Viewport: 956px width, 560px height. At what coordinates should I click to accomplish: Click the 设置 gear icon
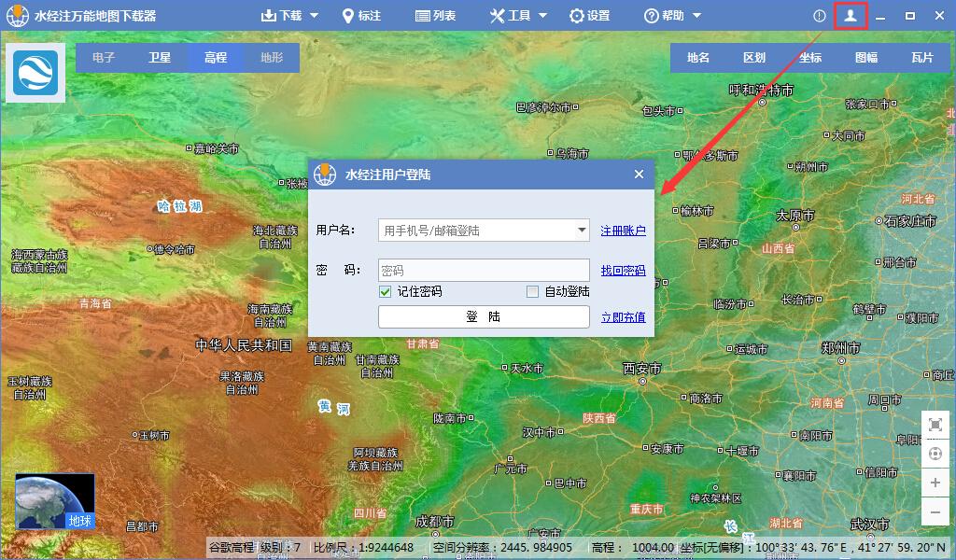576,16
